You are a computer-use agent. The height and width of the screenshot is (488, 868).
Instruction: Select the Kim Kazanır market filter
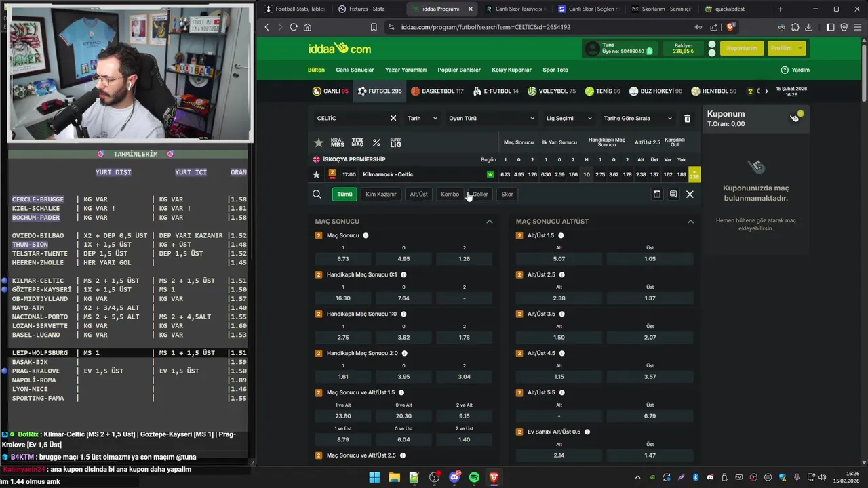[x=381, y=195]
